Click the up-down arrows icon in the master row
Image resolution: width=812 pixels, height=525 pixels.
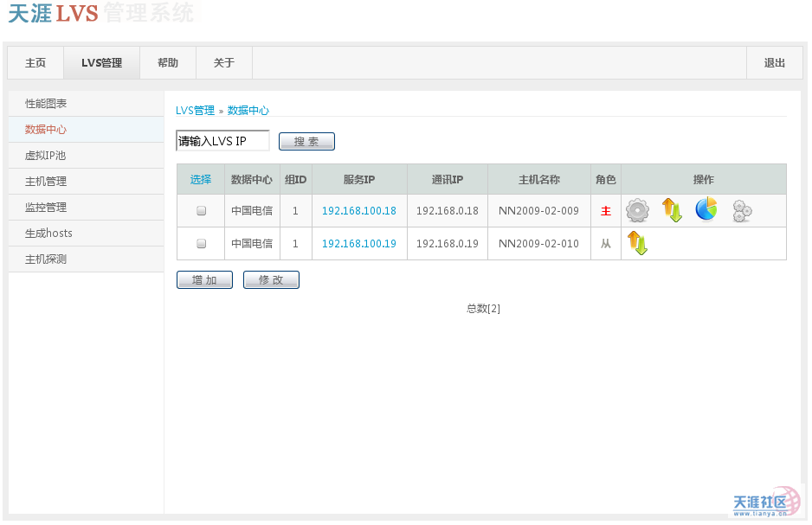[672, 211]
